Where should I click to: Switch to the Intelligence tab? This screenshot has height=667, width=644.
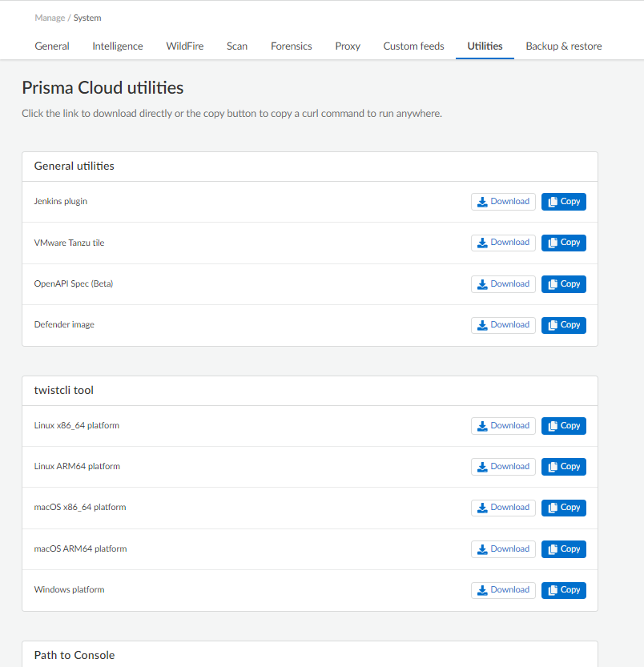click(x=118, y=46)
